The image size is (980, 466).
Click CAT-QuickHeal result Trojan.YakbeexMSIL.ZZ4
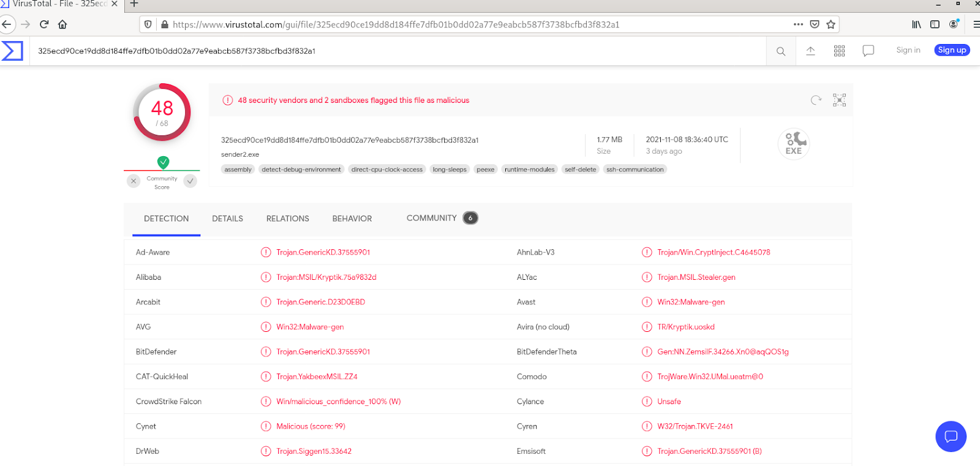pos(317,377)
